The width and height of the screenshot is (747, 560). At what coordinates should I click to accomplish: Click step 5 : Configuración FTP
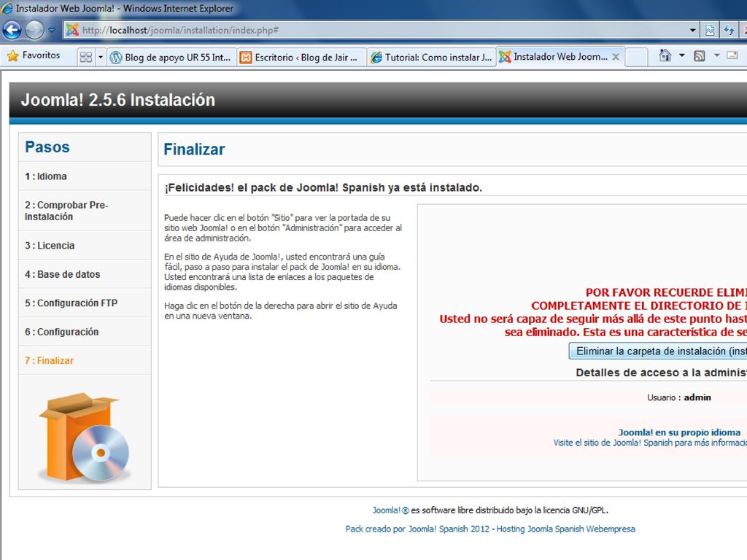click(71, 303)
